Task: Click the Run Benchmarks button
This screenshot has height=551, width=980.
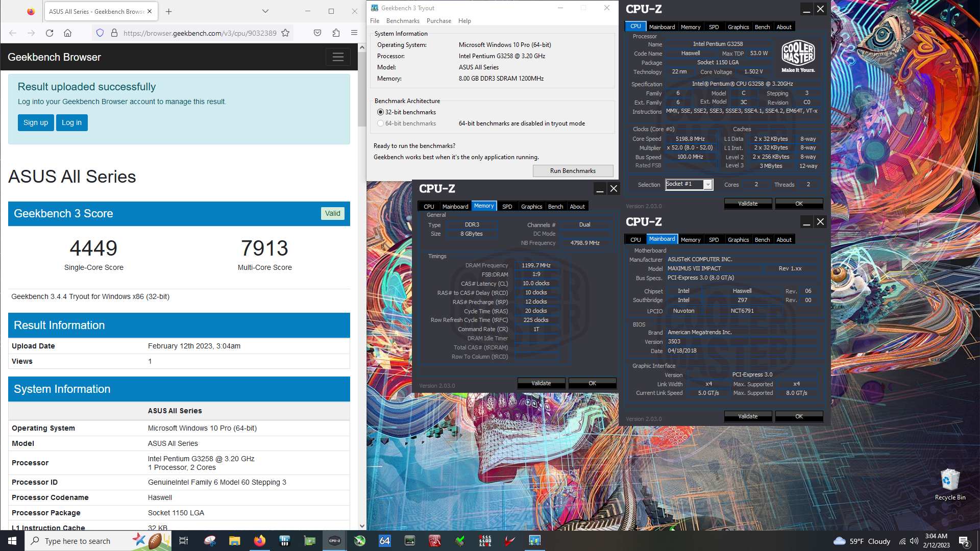Action: 573,171
